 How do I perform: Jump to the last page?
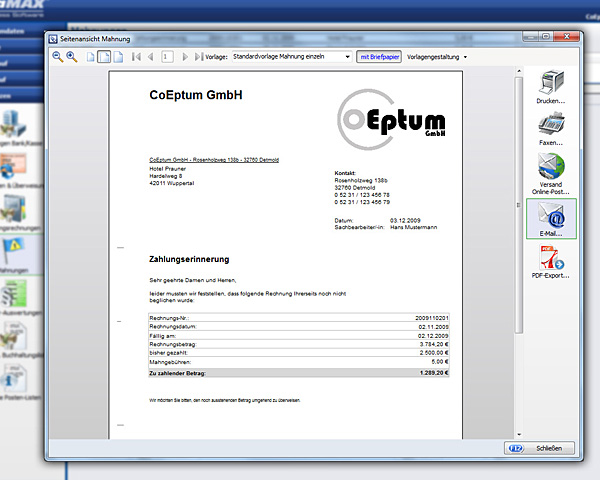coord(198,57)
